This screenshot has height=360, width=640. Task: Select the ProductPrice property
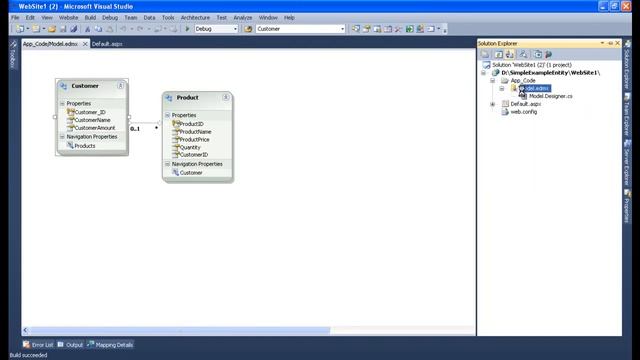coord(195,140)
